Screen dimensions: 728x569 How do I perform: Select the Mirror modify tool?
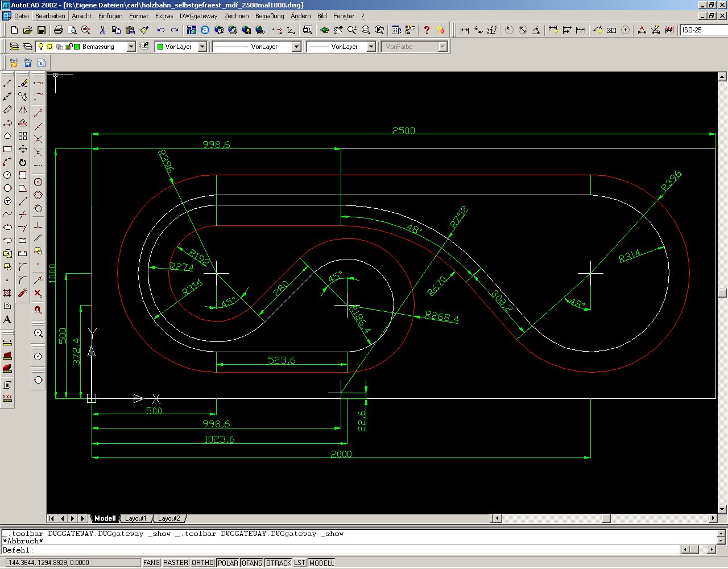(x=23, y=110)
